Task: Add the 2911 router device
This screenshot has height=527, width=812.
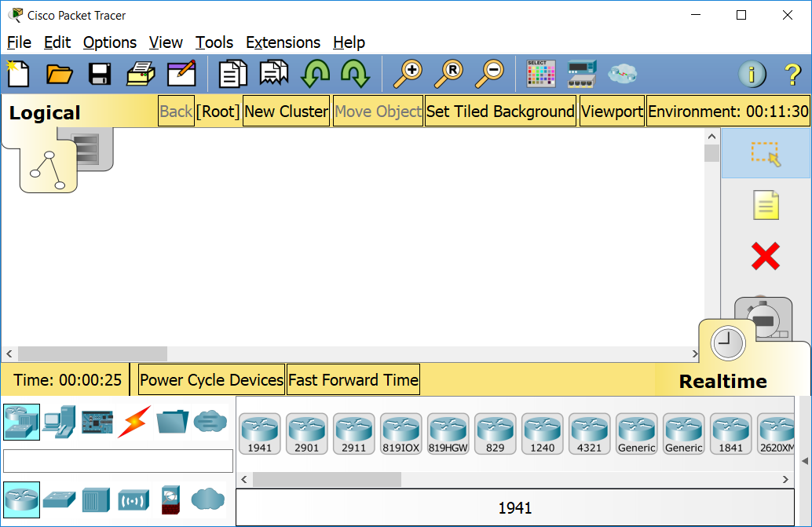Action: pos(353,434)
